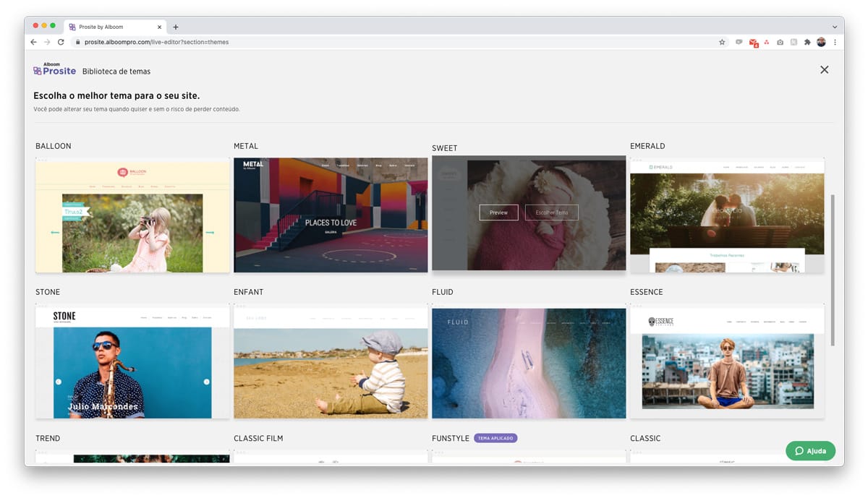Viewport: 868px width, 498px height.
Task: Click the right slider arrow on Balloon preview
Action: click(x=210, y=233)
